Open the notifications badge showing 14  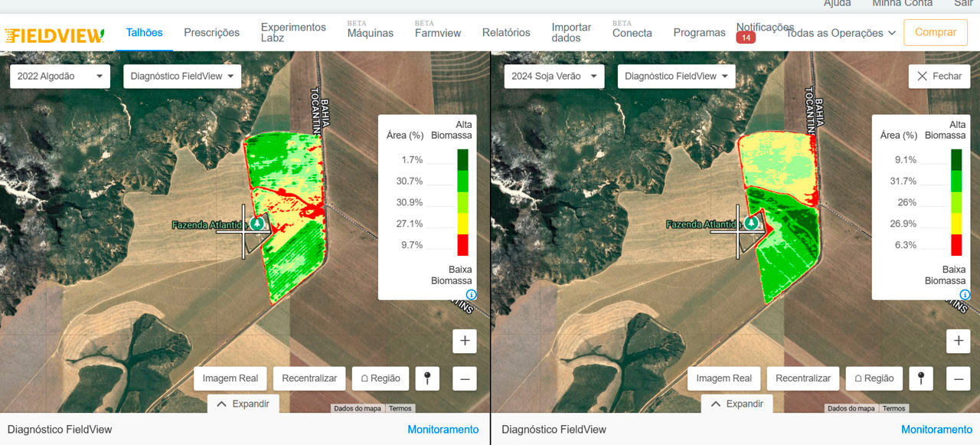point(746,38)
